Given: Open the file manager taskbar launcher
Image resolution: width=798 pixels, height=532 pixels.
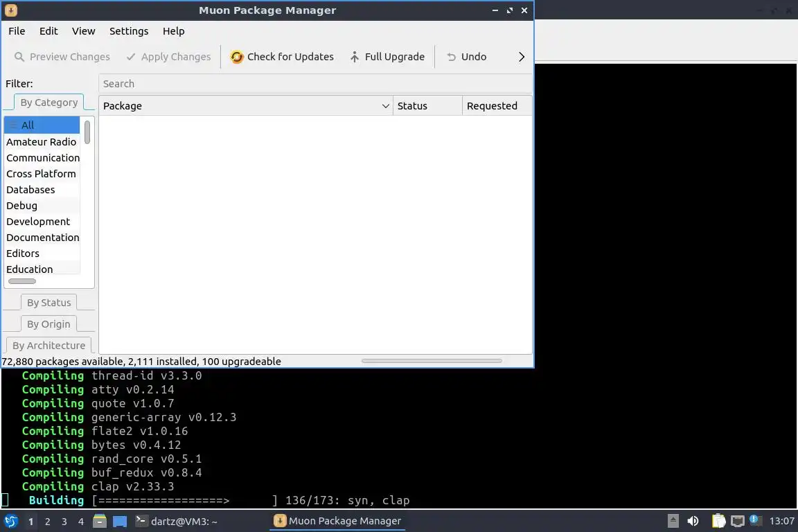Looking at the screenshot, I should coord(100,521).
